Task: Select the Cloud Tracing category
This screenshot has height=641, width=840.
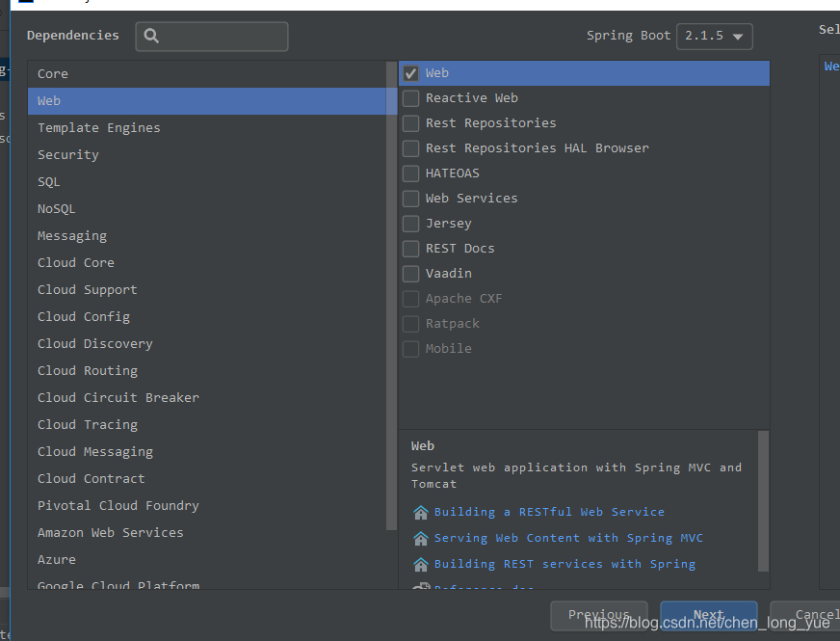Action: point(208,424)
